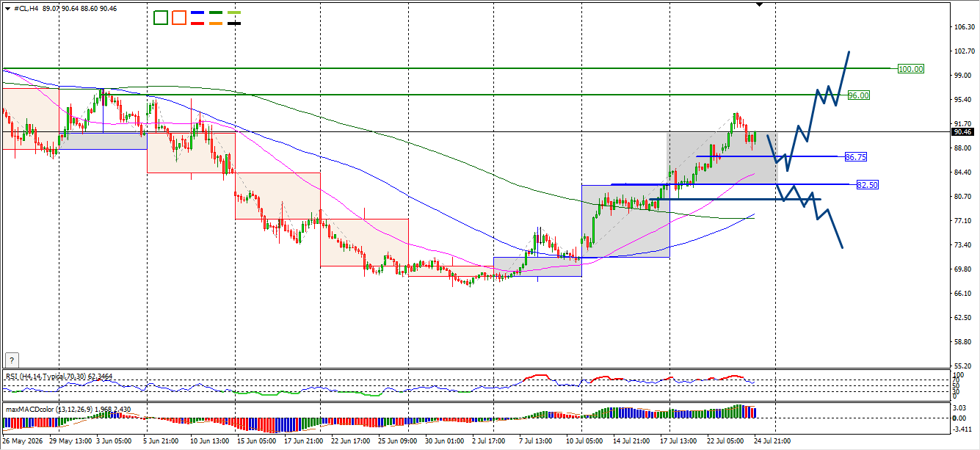980x450 pixels.
Task: Pick the blue line legend swatch
Action: [197, 13]
